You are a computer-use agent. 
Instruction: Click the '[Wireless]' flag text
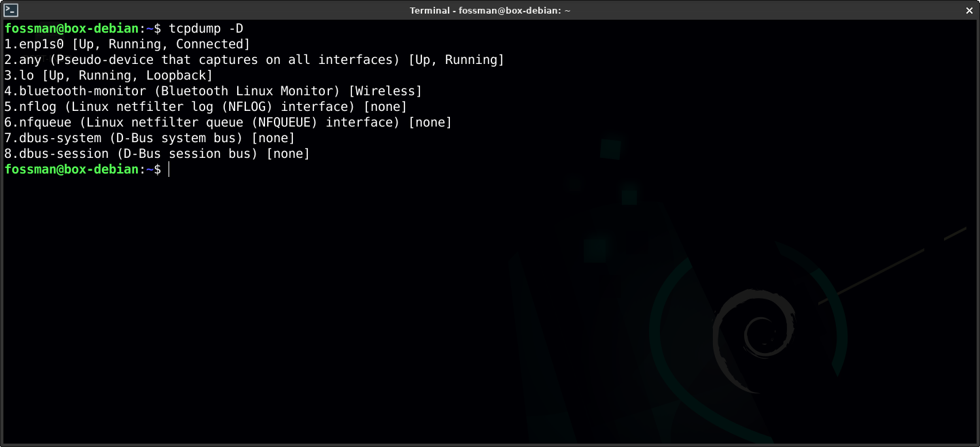coord(385,91)
